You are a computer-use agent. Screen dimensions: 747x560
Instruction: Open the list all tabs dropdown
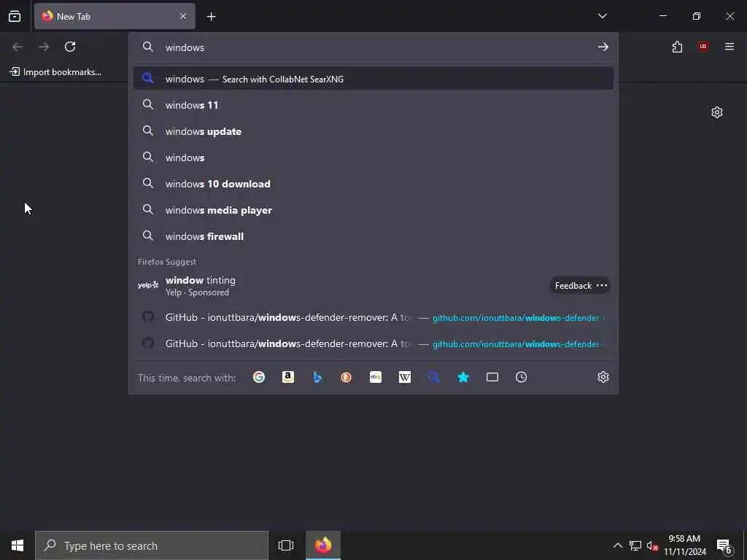point(602,16)
